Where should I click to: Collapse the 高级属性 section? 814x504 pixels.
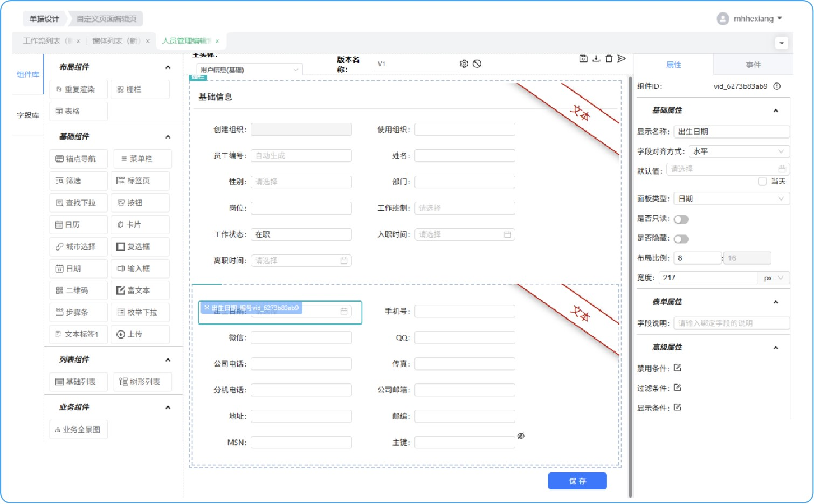(x=776, y=348)
